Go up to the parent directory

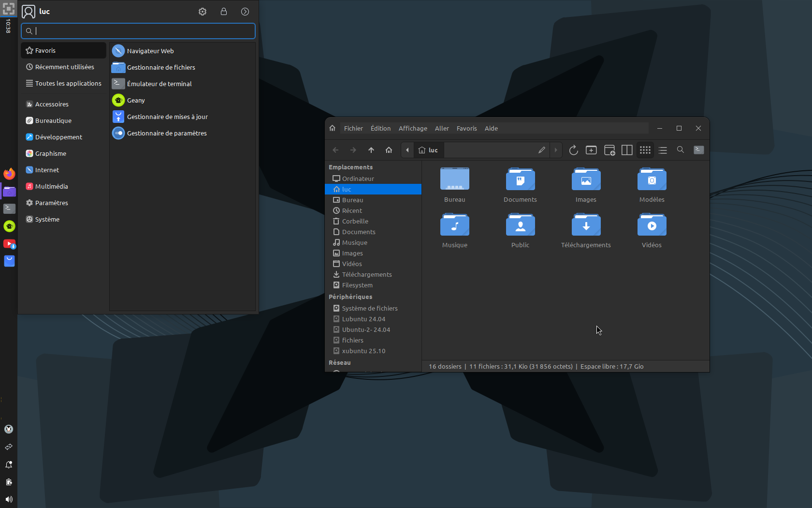click(x=371, y=150)
